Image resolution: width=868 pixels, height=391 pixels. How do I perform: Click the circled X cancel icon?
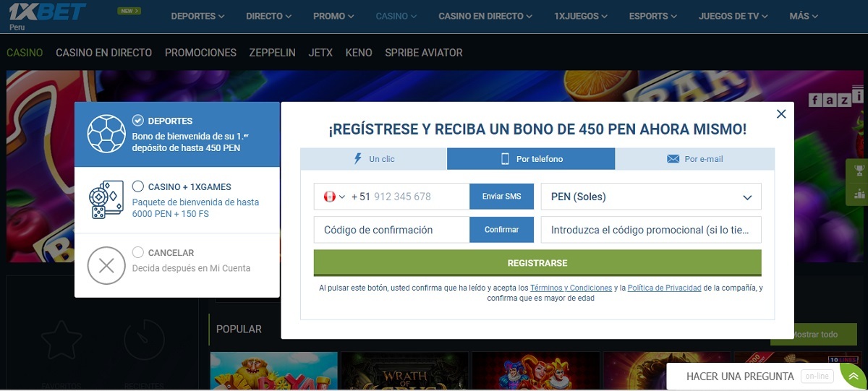click(x=106, y=265)
